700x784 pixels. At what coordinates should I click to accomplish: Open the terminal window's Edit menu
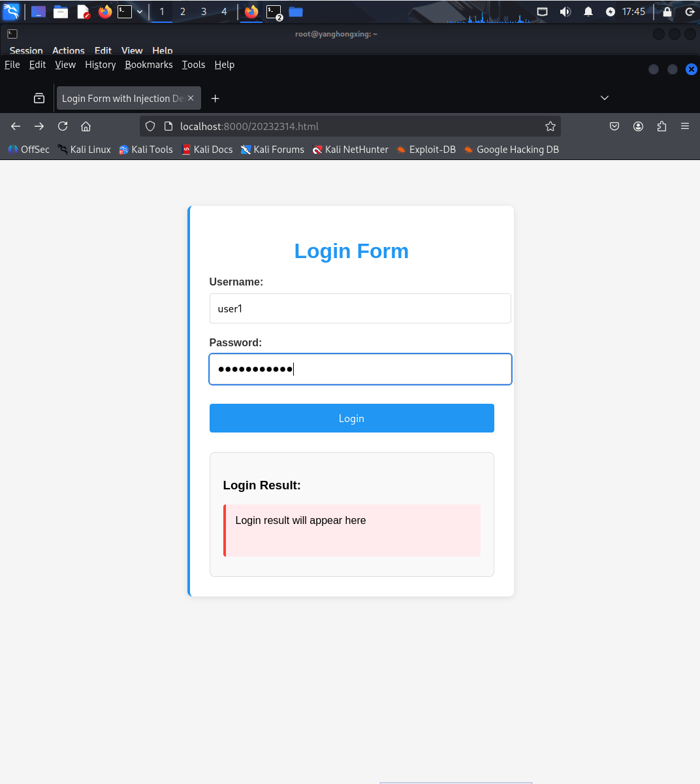[x=103, y=50]
